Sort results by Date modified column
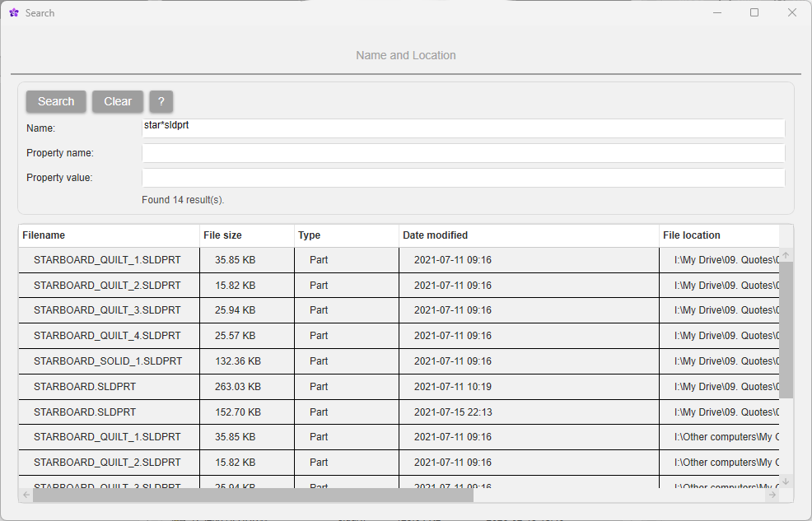This screenshot has height=521, width=812. pos(527,235)
